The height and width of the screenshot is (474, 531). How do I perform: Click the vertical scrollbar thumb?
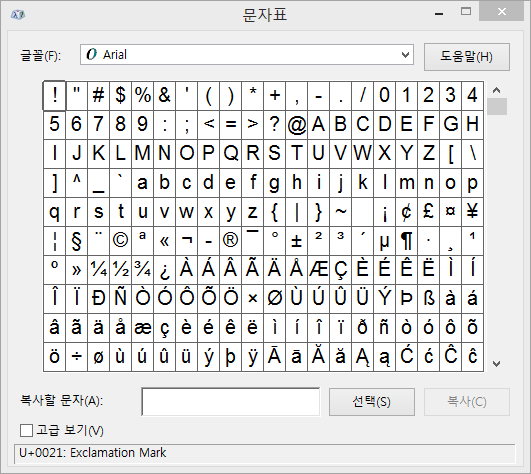click(497, 107)
